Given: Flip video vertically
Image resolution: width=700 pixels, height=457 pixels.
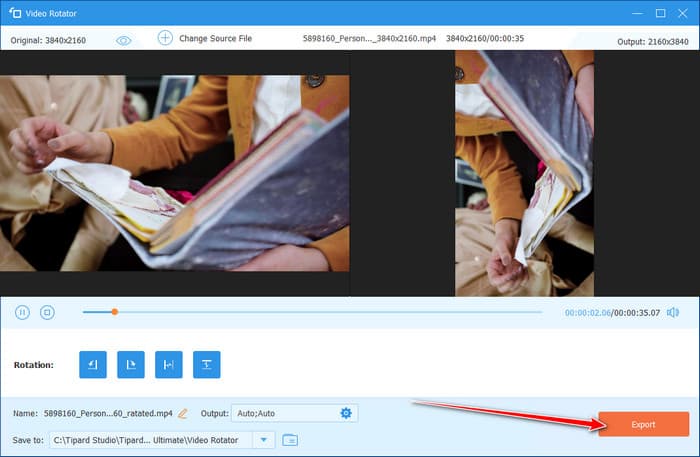Looking at the screenshot, I should pyautogui.click(x=207, y=365).
